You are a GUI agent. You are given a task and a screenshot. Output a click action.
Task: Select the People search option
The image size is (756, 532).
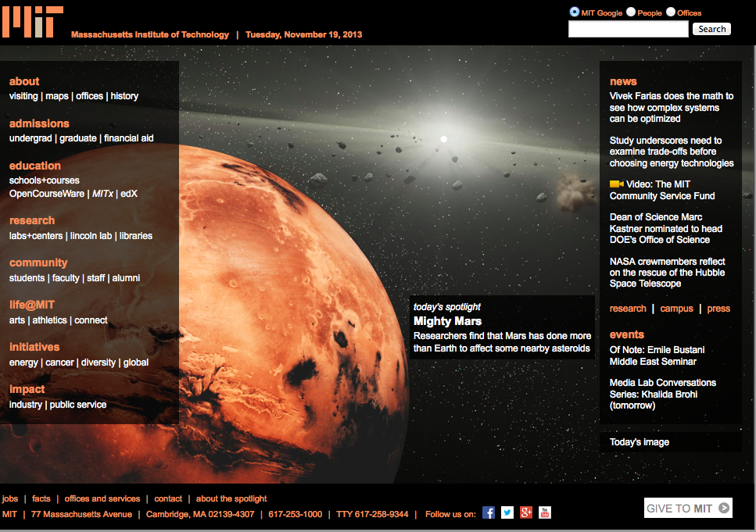630,12
